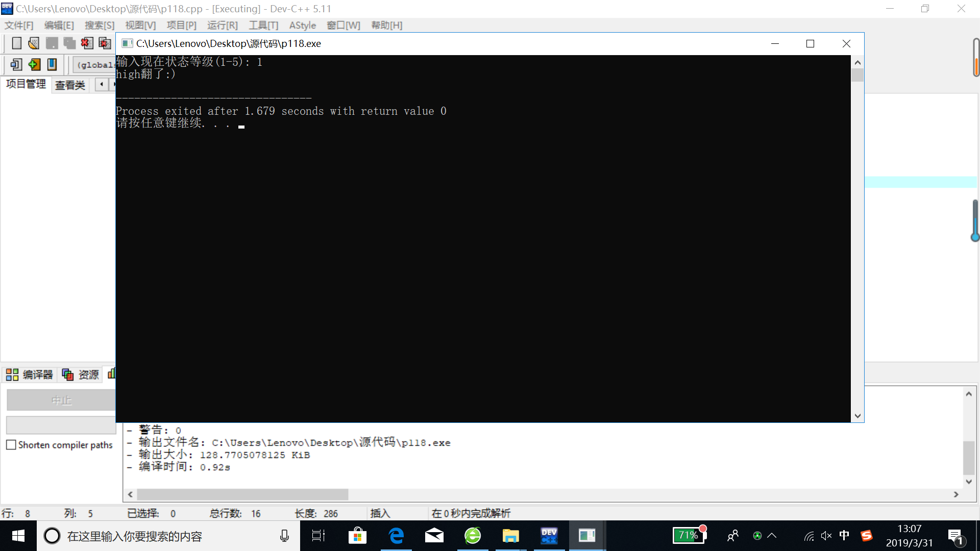Viewport: 980px width, 551px height.
Task: Click the Add bookmark green plus icon
Action: pyautogui.click(x=34, y=65)
